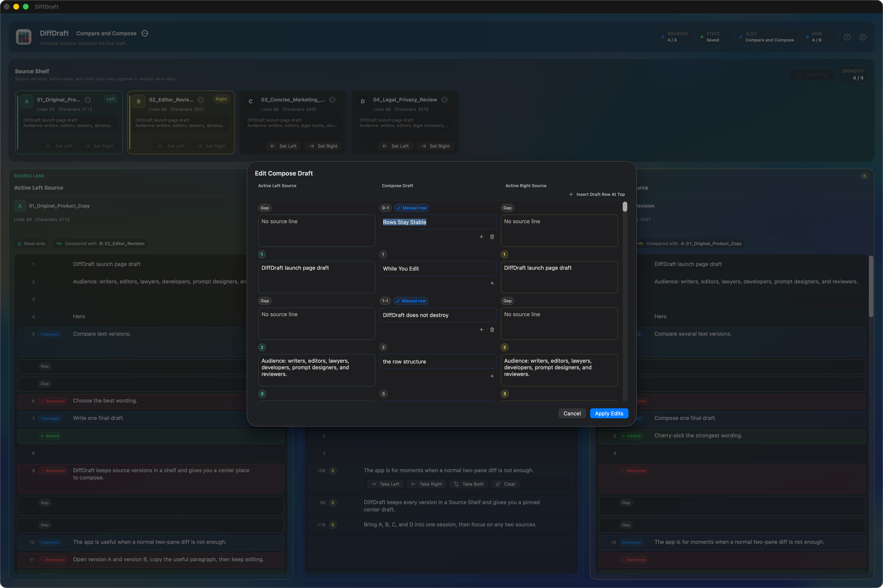
Task: Click the Read-only lock badge
Action: [x=32, y=243]
